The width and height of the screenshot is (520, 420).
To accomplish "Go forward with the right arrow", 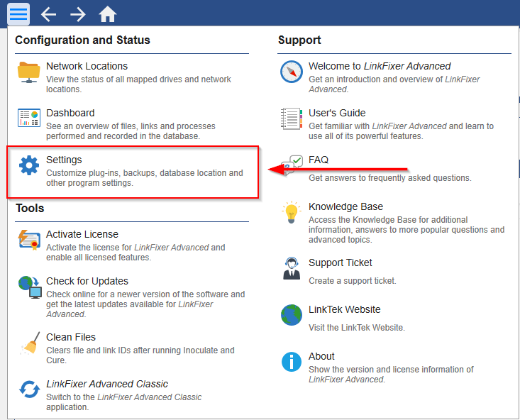I will click(x=78, y=15).
